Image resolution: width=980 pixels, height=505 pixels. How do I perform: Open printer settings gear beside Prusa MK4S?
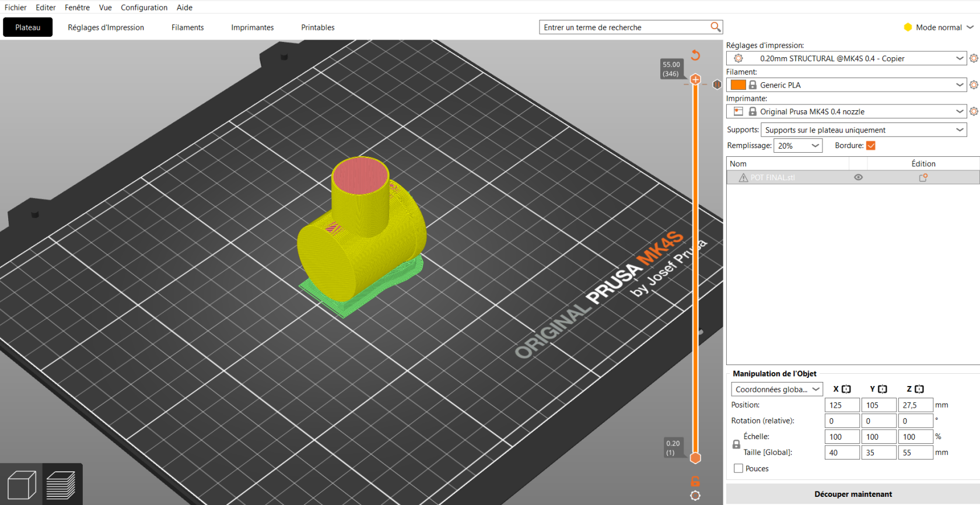pyautogui.click(x=974, y=111)
